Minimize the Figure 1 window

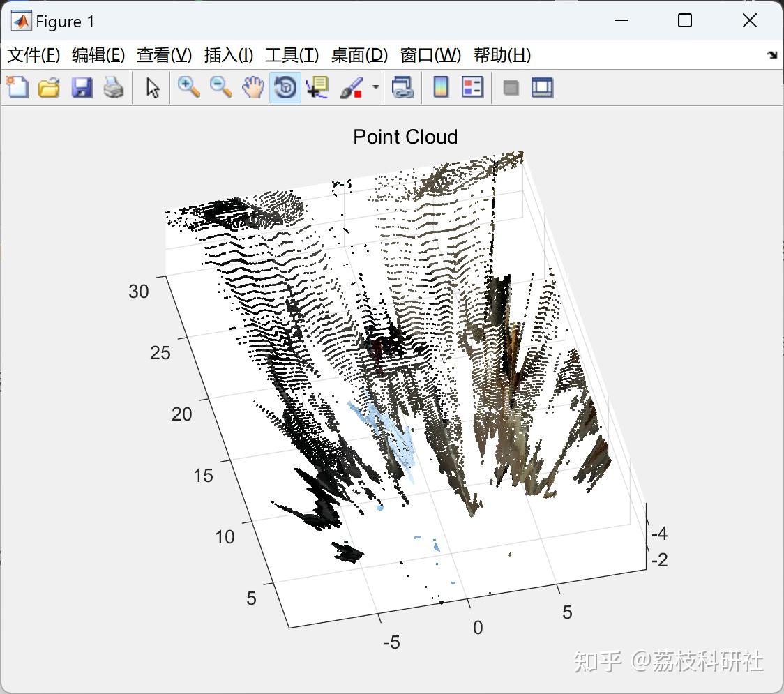click(x=621, y=20)
